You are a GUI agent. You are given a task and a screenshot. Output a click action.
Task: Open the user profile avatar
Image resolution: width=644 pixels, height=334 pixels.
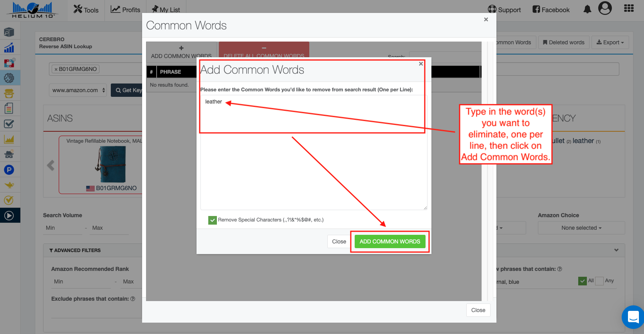pos(604,8)
